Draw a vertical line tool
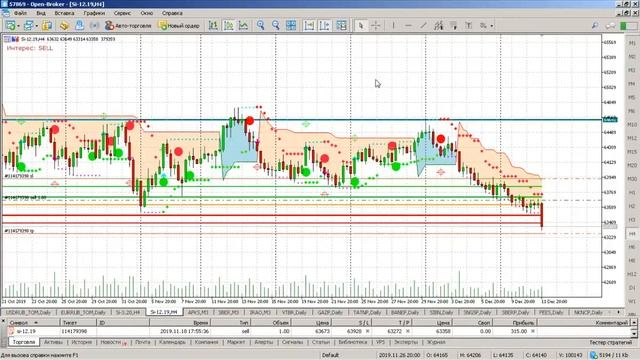The width and height of the screenshot is (640, 360). pyautogui.click(x=393, y=25)
